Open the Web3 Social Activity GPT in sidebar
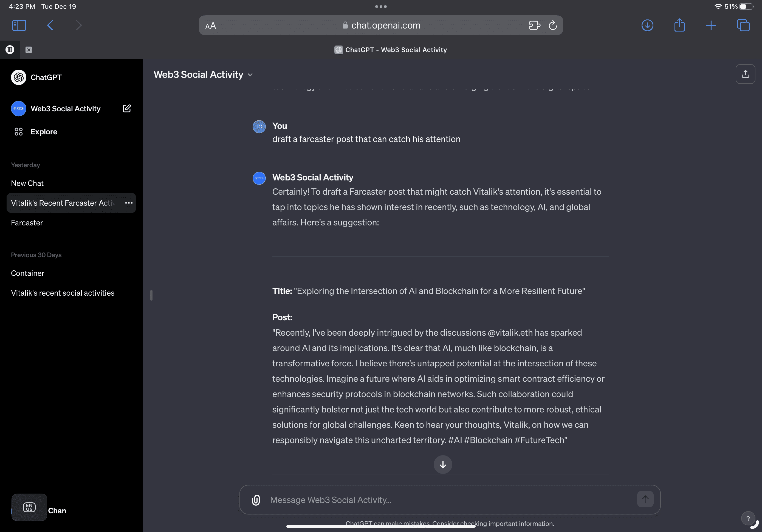 coord(56,109)
